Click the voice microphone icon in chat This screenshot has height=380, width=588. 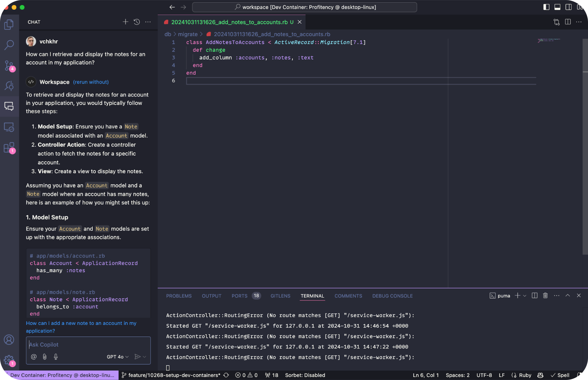point(56,356)
